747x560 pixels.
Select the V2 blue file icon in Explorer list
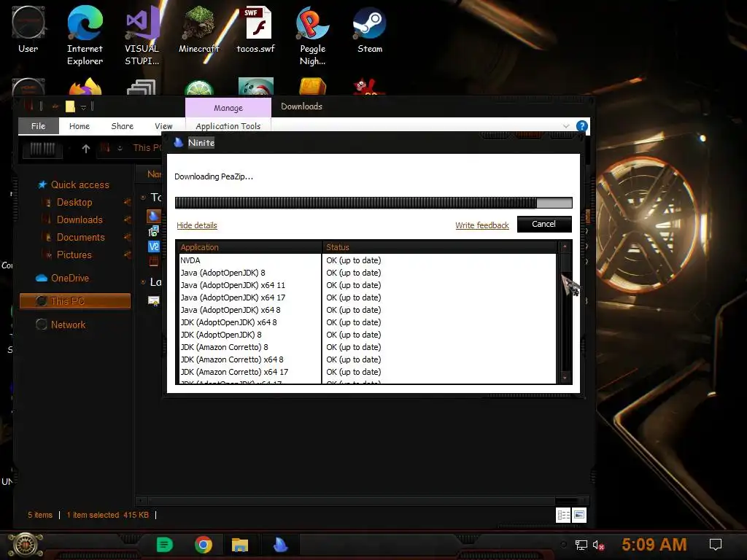(x=153, y=246)
